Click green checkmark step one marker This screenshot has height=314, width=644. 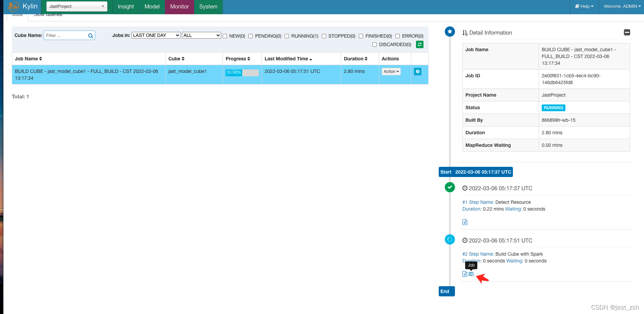pyautogui.click(x=450, y=187)
